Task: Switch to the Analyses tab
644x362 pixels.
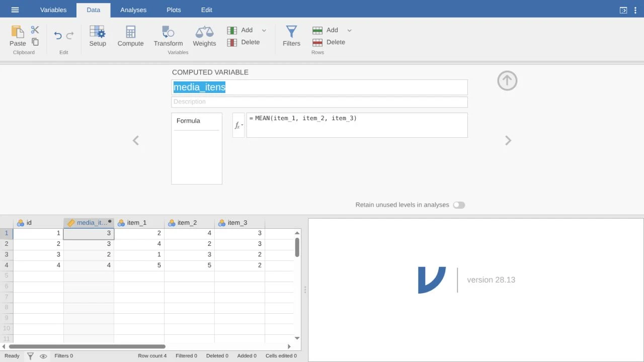Action: [x=133, y=10]
